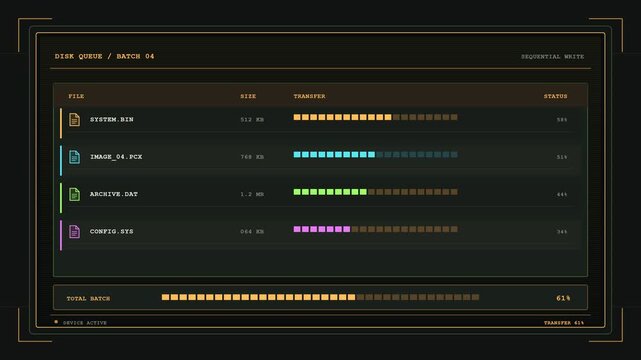The image size is (641, 360).
Task: Click the SYSTEM.BIN status percentage
Action: (x=562, y=120)
